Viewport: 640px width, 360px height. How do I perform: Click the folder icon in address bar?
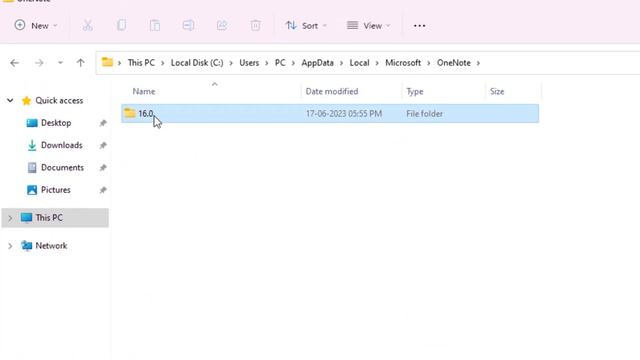click(x=107, y=62)
